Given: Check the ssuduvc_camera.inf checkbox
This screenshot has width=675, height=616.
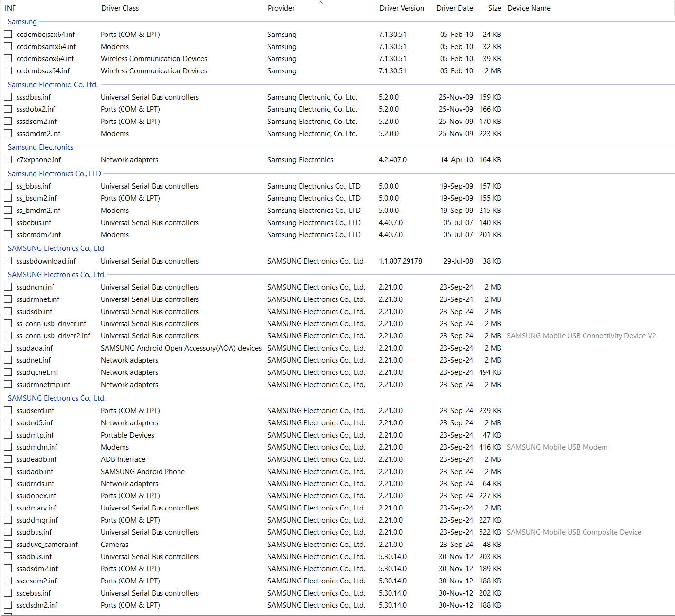Looking at the screenshot, I should (8, 544).
